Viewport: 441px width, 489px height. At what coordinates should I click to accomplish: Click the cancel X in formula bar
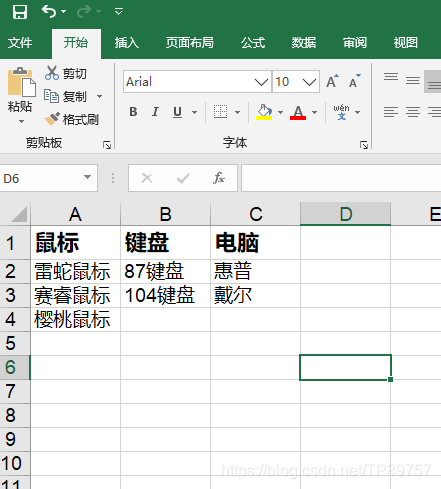point(147,178)
